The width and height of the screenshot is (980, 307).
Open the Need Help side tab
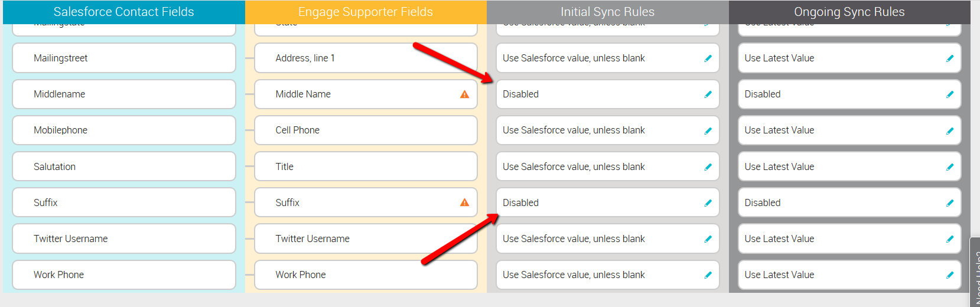[x=975, y=273]
